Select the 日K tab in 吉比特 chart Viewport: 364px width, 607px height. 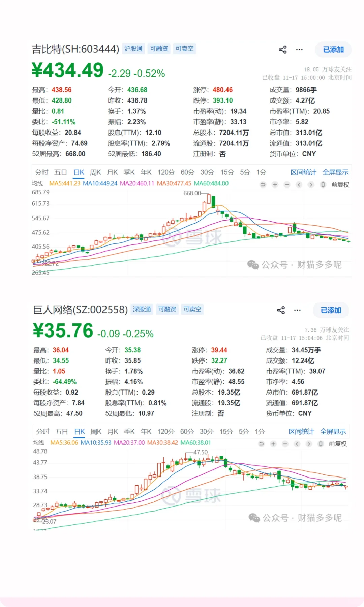click(79, 172)
